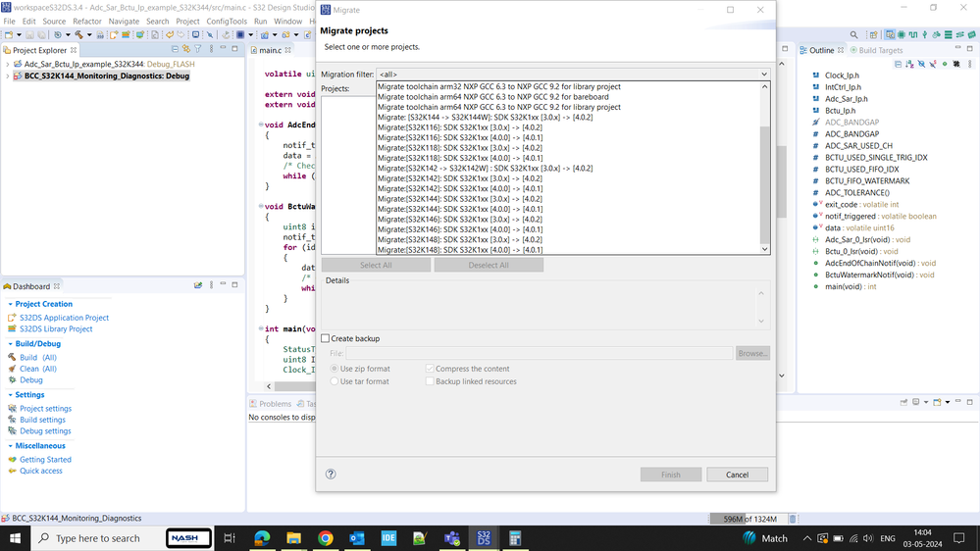Collapse the Settings section in Dashboard
This screenshot has height=551, width=980.
(10, 395)
